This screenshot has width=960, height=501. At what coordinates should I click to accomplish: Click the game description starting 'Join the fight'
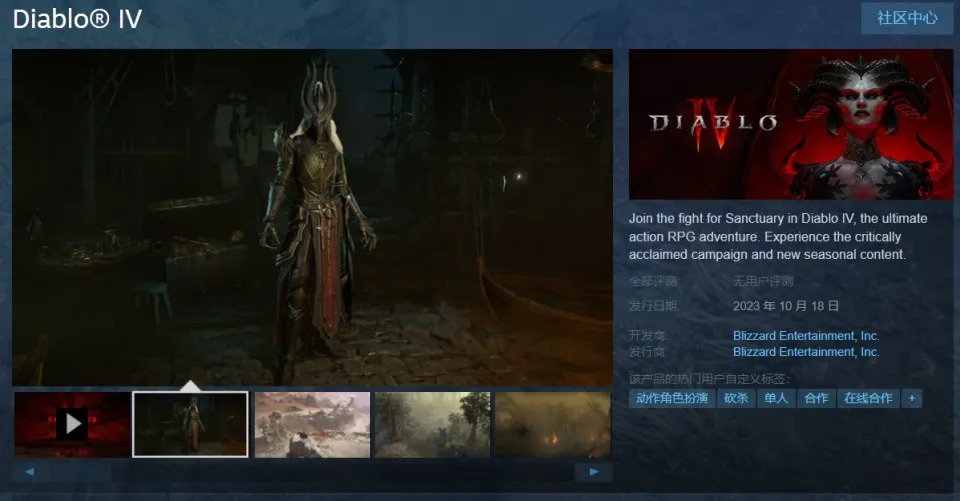click(x=778, y=236)
